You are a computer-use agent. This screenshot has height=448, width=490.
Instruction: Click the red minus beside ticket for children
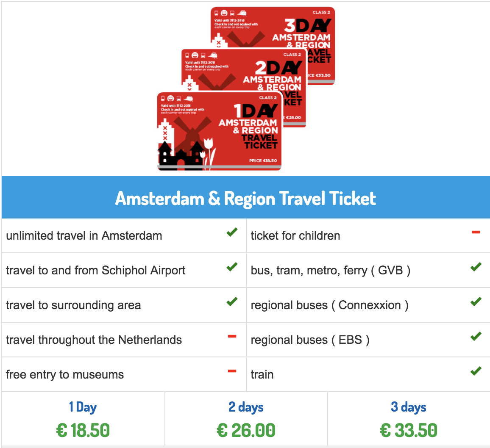point(476,232)
